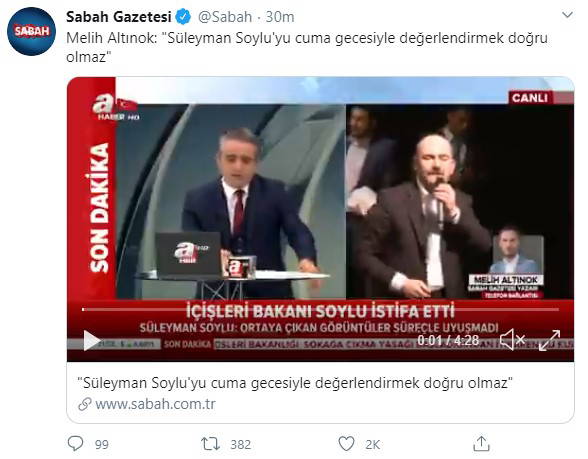
Task: Click the video thumbnail of the news broadcast
Action: coord(320,219)
